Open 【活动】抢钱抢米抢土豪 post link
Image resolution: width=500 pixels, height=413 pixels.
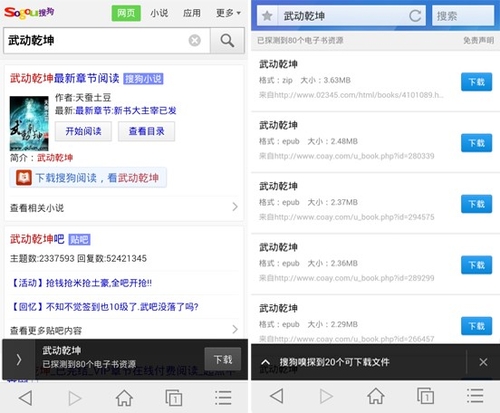(81, 283)
